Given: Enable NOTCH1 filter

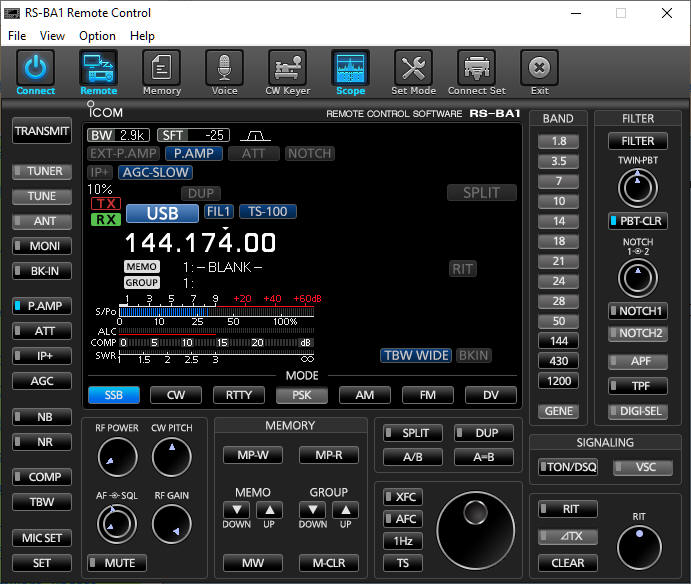Looking at the screenshot, I should 638,311.
